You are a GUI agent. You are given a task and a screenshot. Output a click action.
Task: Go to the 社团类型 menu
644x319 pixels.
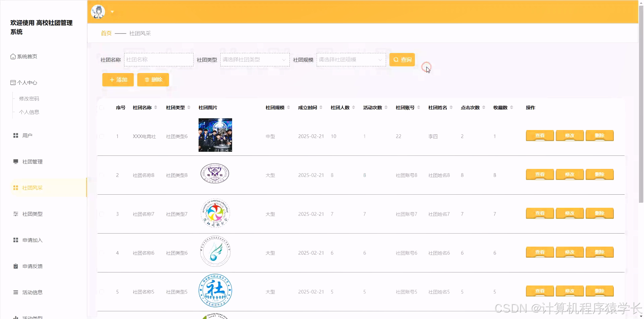[32, 214]
